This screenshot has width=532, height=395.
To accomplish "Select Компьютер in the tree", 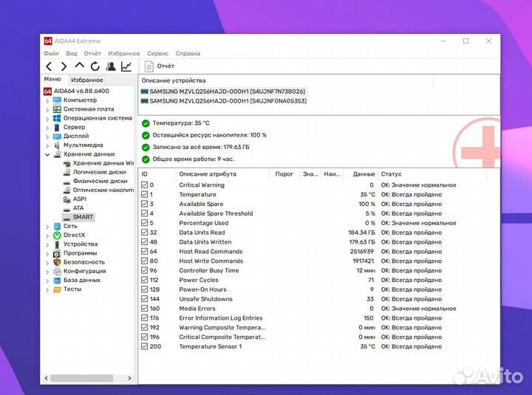I will pyautogui.click(x=75, y=100).
